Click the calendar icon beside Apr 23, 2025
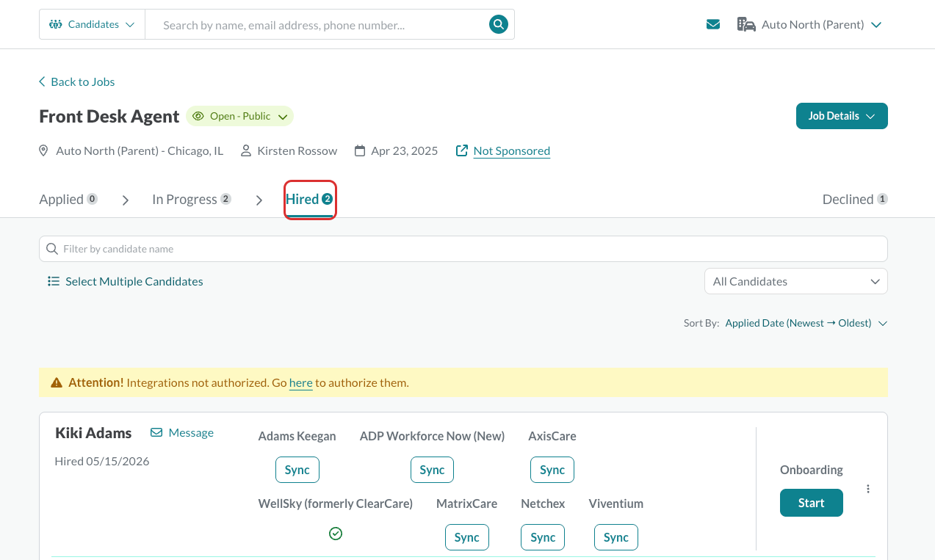Image resolution: width=935 pixels, height=560 pixels. pos(360,150)
